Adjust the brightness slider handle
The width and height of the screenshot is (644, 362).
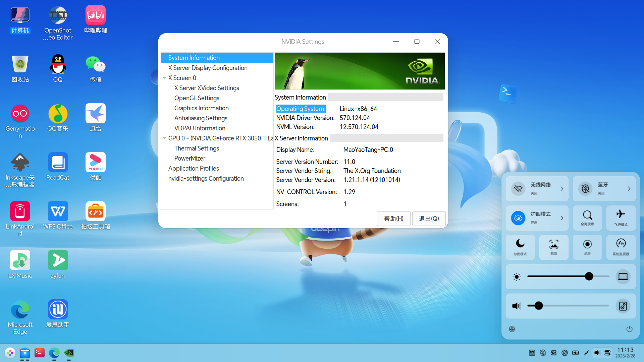click(589, 276)
